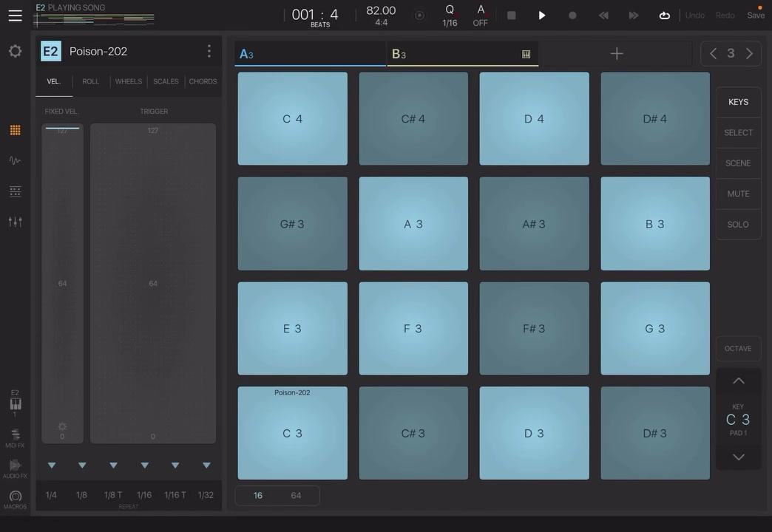This screenshot has height=532, width=772.
Task: Open the SCALES tab
Action: point(166,82)
